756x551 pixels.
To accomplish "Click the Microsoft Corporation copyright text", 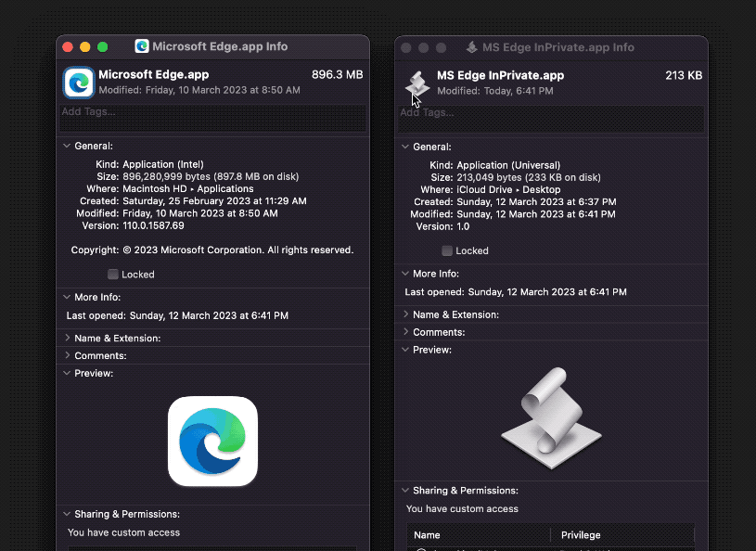I will coord(237,250).
